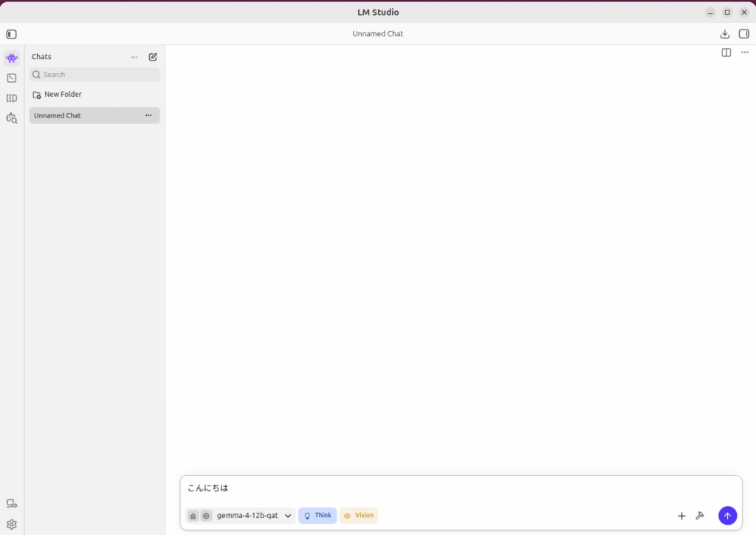Open model settings gear beside gemma-4-12b-qat
756x535 pixels.
tap(206, 516)
